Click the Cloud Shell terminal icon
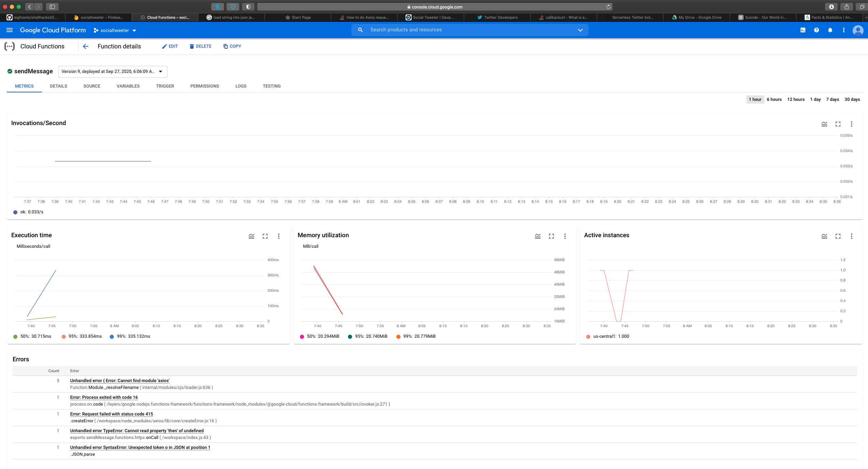 [x=803, y=30]
